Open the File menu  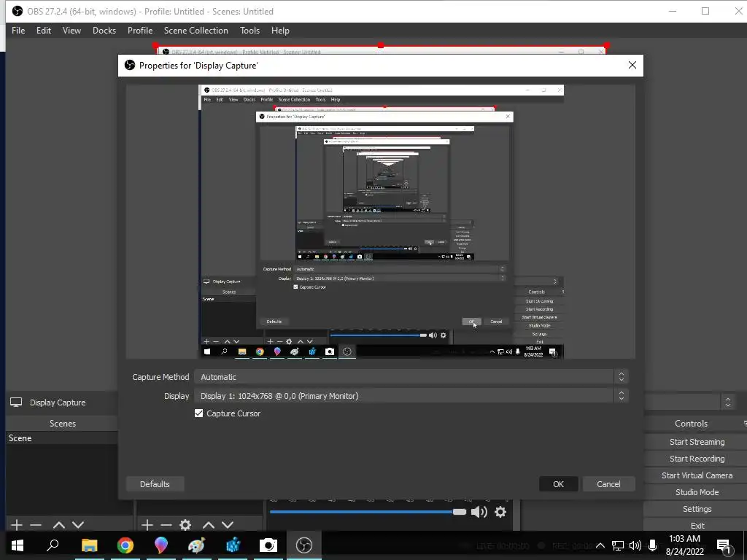click(x=18, y=31)
